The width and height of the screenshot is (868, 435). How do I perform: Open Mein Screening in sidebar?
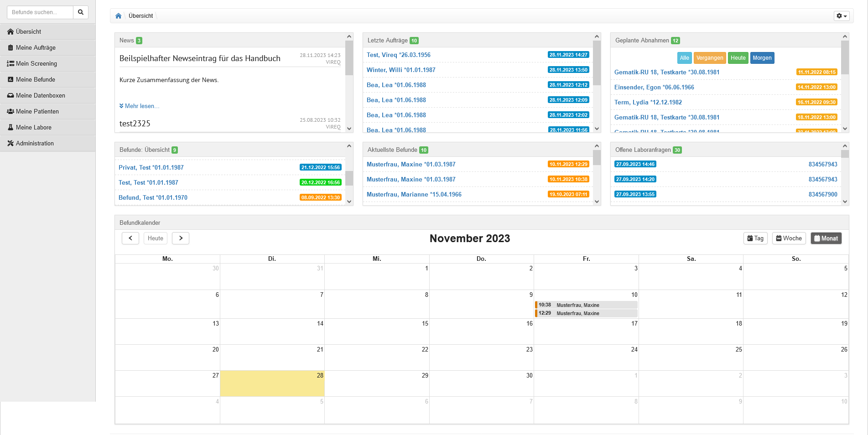(36, 63)
